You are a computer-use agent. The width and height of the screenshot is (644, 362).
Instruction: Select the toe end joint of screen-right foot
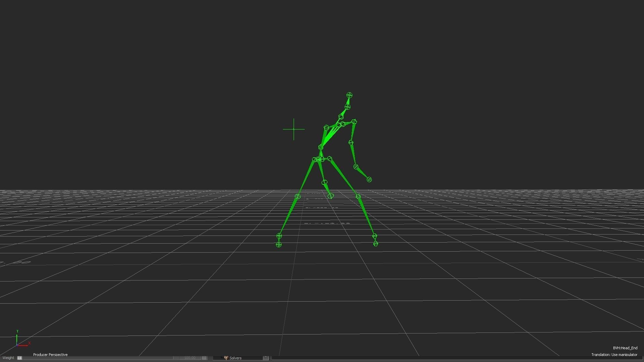pos(376,244)
